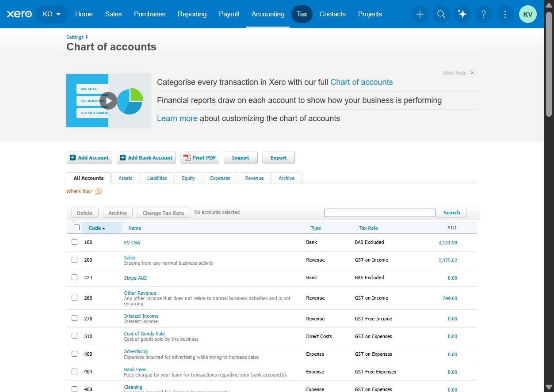Sort by the Code column header arrow

pos(103,228)
